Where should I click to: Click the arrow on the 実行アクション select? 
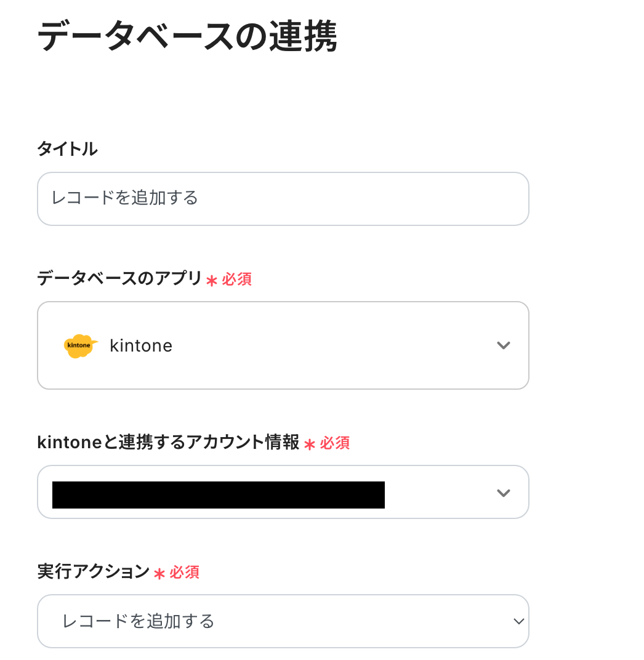tap(518, 621)
